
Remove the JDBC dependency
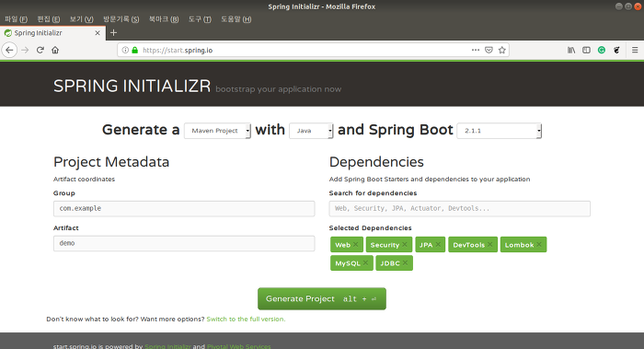(x=405, y=262)
